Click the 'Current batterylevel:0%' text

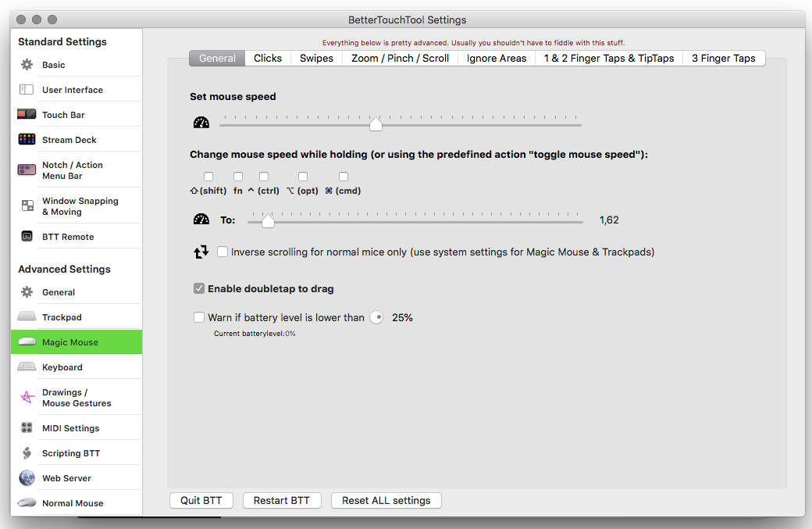pyautogui.click(x=255, y=334)
